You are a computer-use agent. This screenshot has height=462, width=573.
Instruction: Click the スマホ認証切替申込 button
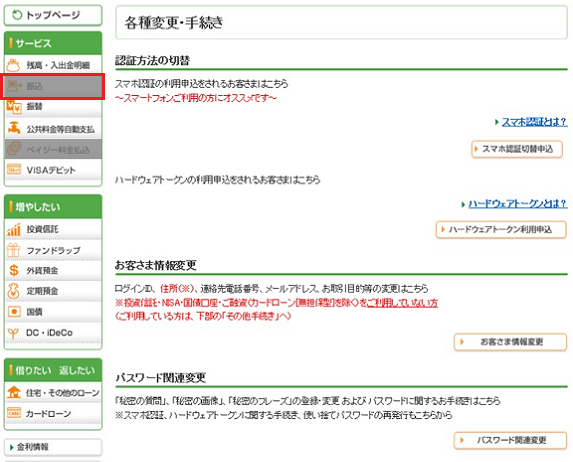[517, 149]
